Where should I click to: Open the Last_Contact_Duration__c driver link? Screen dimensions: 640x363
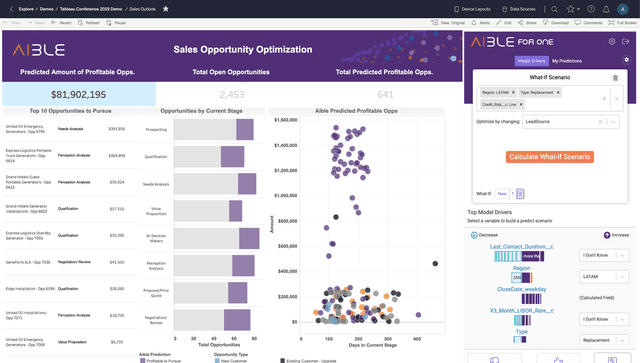tap(521, 247)
